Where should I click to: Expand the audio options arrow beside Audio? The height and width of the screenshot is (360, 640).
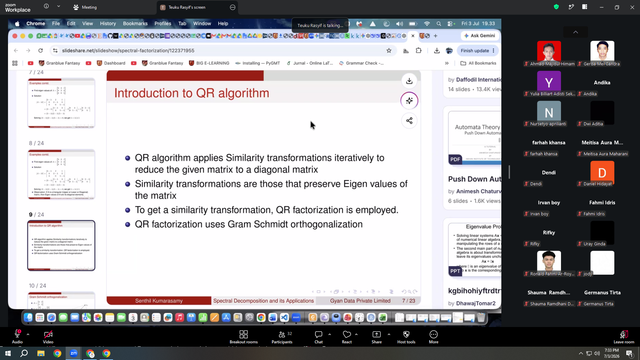[x=28, y=334]
